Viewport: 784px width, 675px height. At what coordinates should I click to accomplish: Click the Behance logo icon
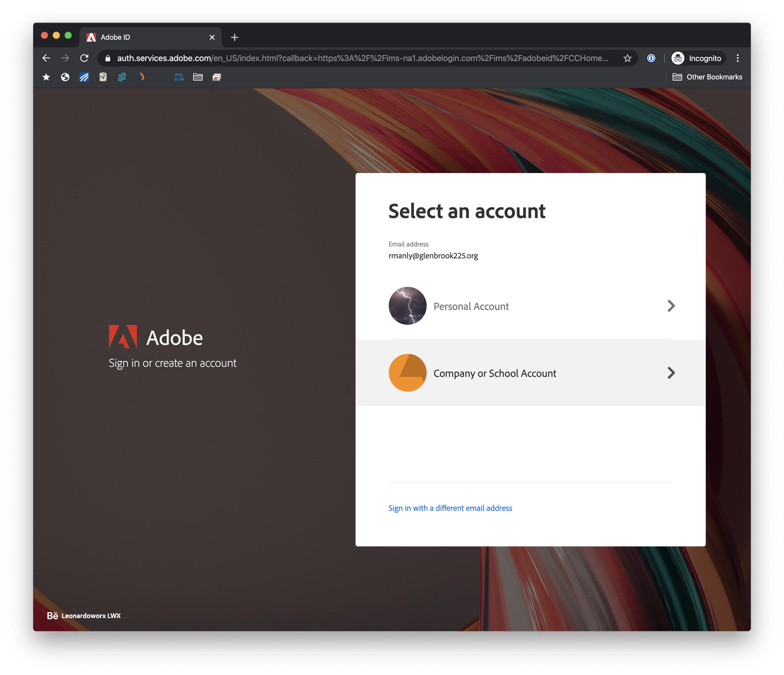point(52,616)
